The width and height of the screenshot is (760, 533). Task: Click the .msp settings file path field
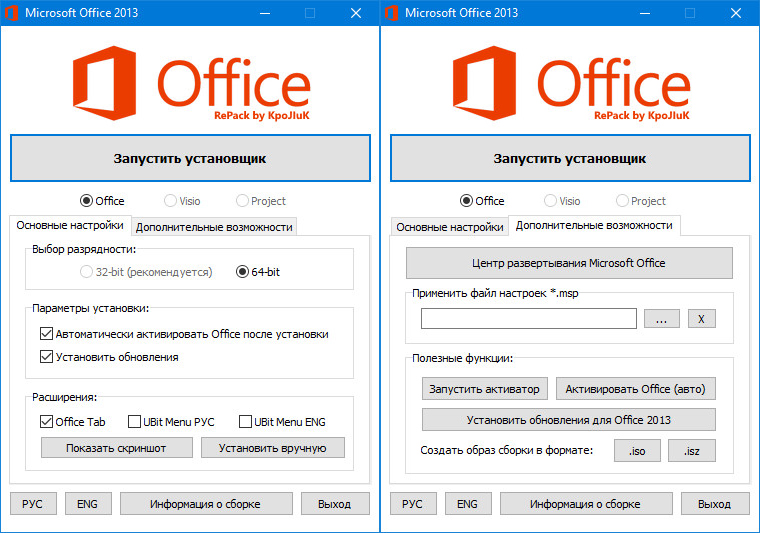coord(528,319)
